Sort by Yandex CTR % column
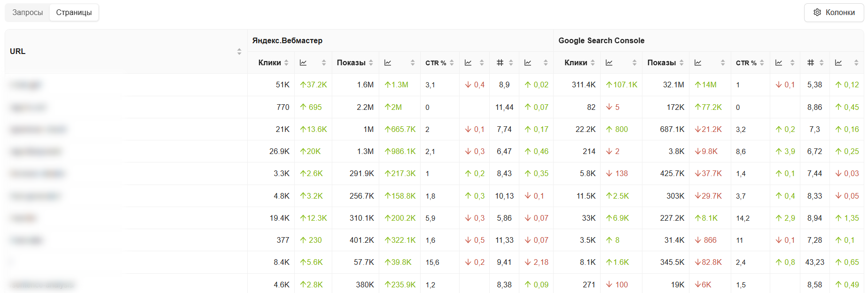 coord(436,63)
